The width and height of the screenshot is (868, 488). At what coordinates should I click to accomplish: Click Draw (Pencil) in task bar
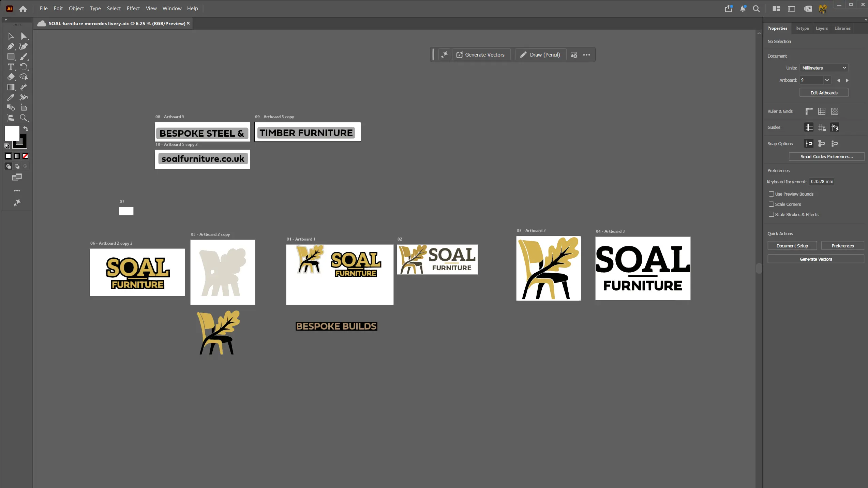[540, 55]
